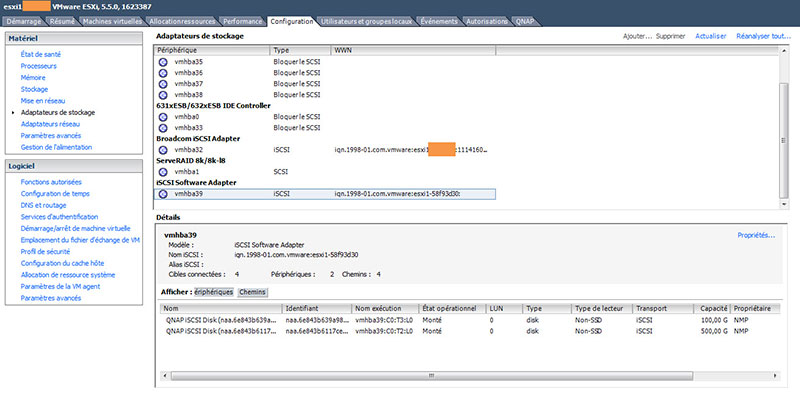Open hardware Paramètres avancés under Matériel
This screenshot has height=400, width=800.
51,136
